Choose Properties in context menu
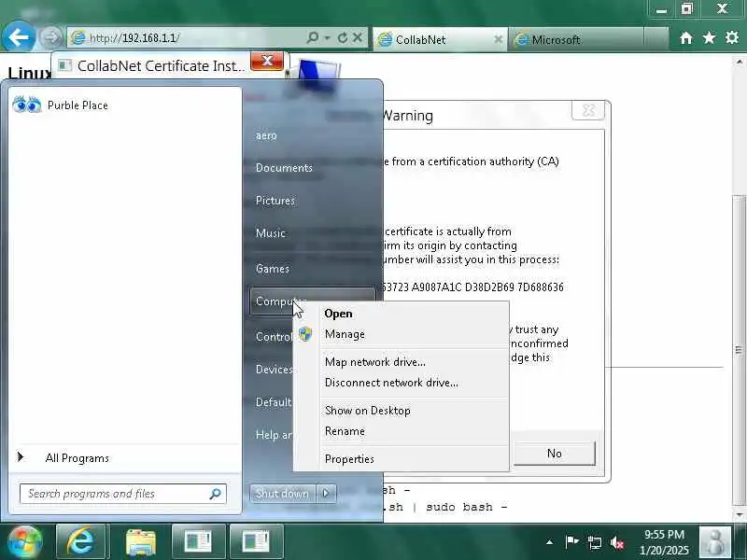 401,459
